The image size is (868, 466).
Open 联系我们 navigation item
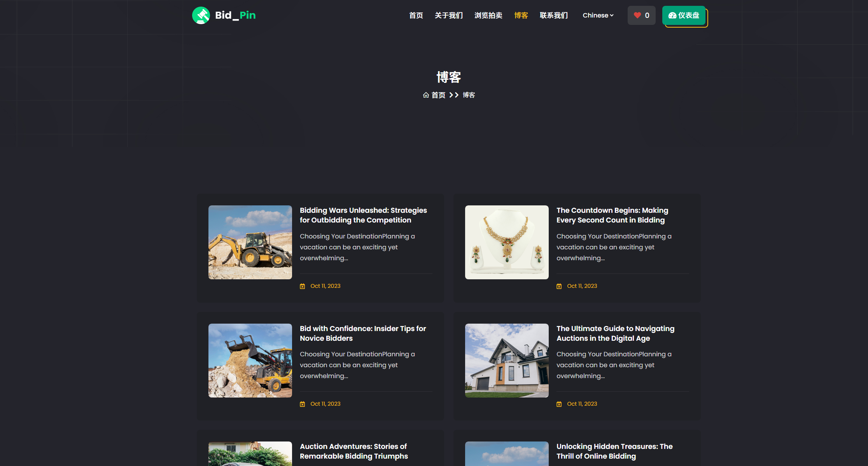pos(554,15)
